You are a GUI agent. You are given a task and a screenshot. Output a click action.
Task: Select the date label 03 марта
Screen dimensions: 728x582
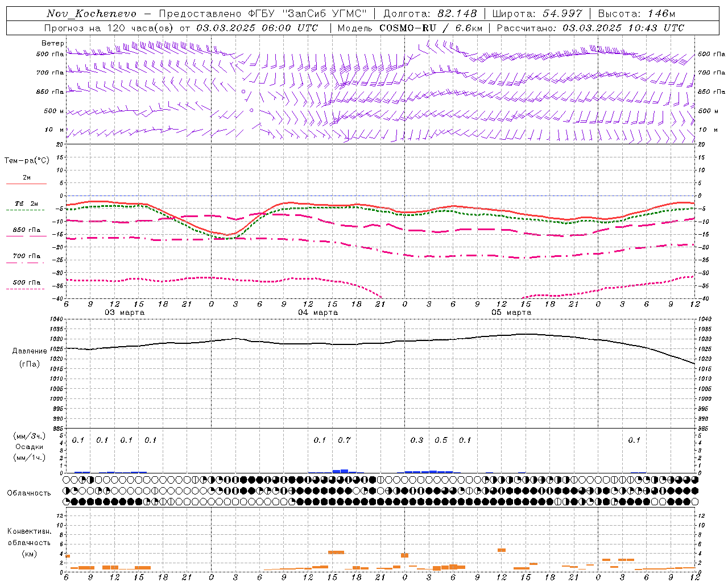pyautogui.click(x=125, y=313)
